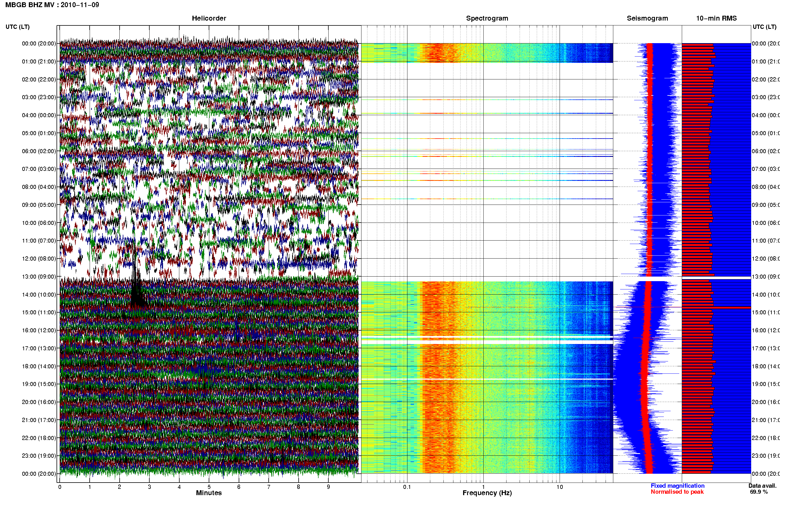Click the blue Fixed magnification legend text

[x=678, y=485]
